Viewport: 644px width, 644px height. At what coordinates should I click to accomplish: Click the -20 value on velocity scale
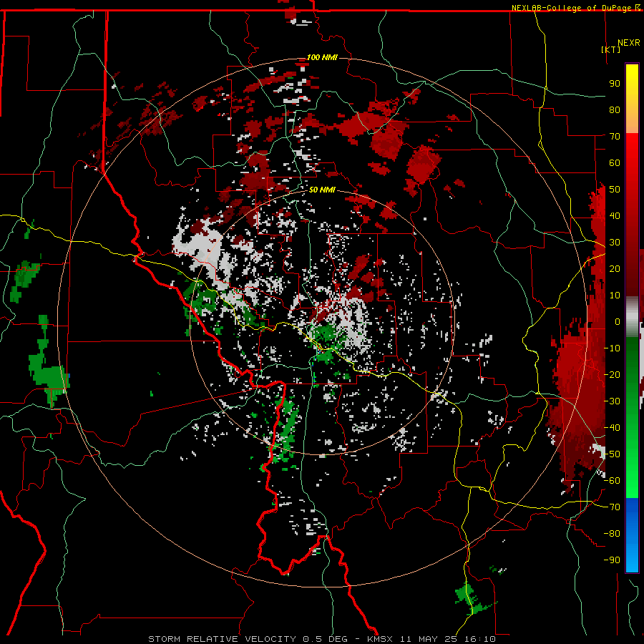(x=612, y=374)
